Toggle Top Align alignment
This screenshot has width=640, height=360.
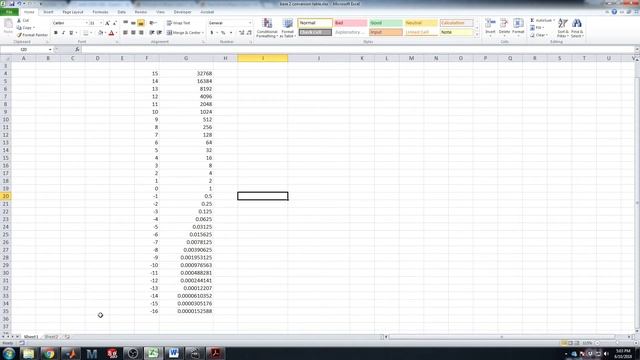(125, 23)
